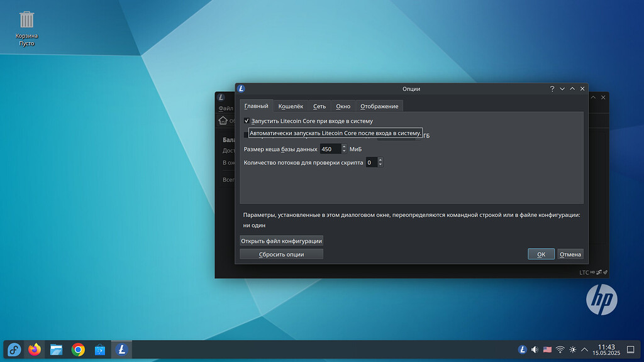Switch to the Кошелёк tab
This screenshot has height=362, width=644.
click(291, 106)
